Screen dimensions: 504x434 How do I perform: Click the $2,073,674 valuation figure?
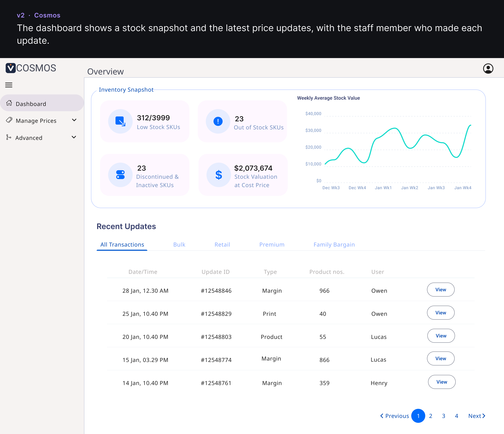(253, 168)
